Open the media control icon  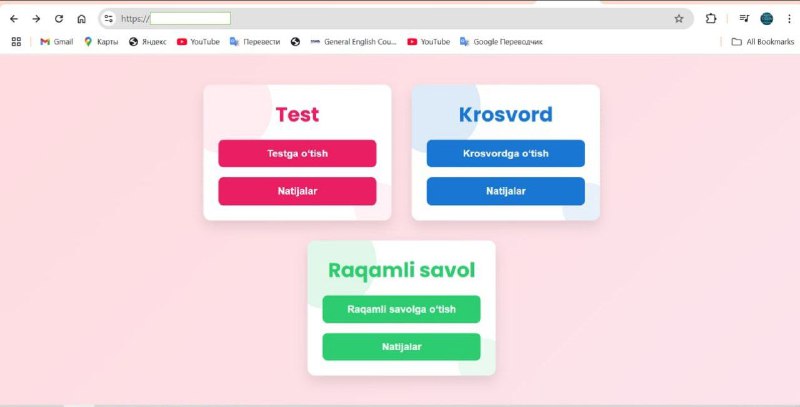(x=744, y=19)
